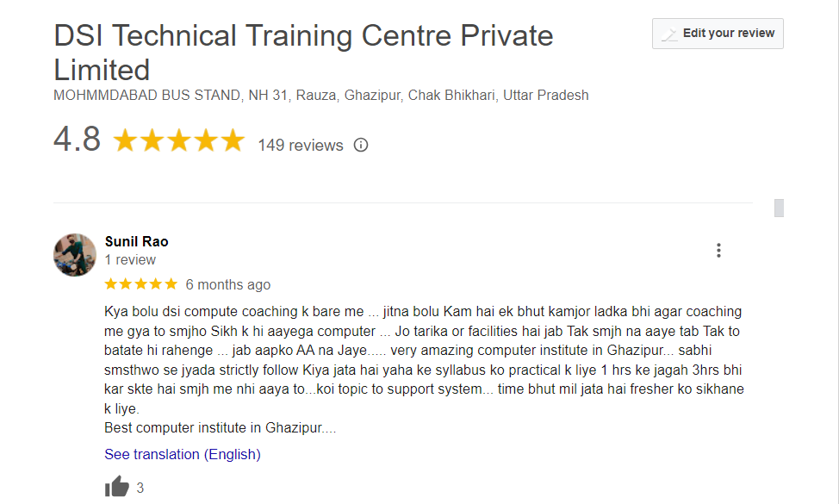This screenshot has height=504, width=839.
Task: Click the Edit your review button
Action: [718, 34]
